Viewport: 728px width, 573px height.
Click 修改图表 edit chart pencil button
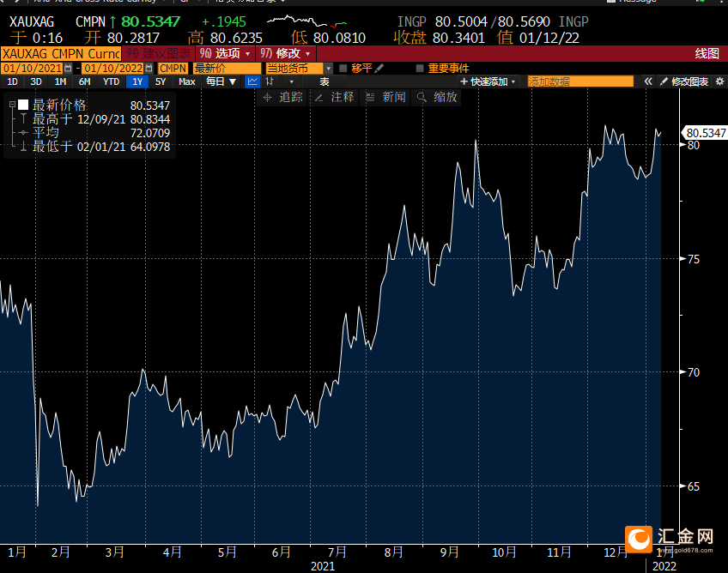(684, 81)
